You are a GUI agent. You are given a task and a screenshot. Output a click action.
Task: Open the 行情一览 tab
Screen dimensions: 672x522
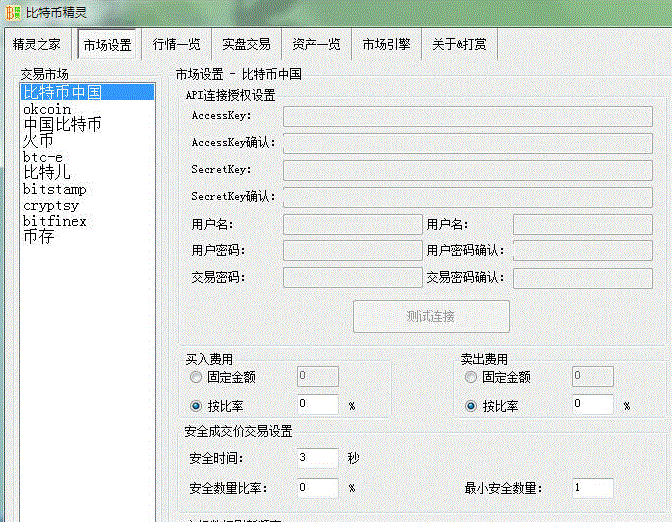(x=176, y=45)
